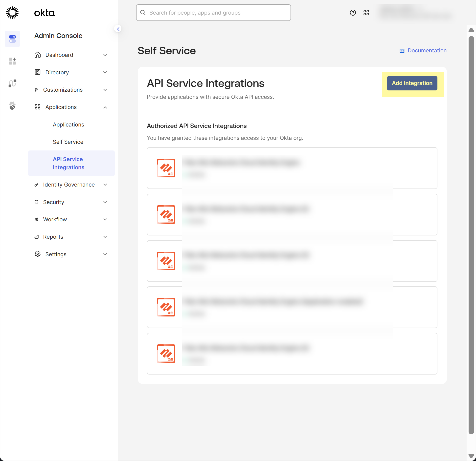Open the add-apps grid icon in left rail

pyautogui.click(x=12, y=61)
